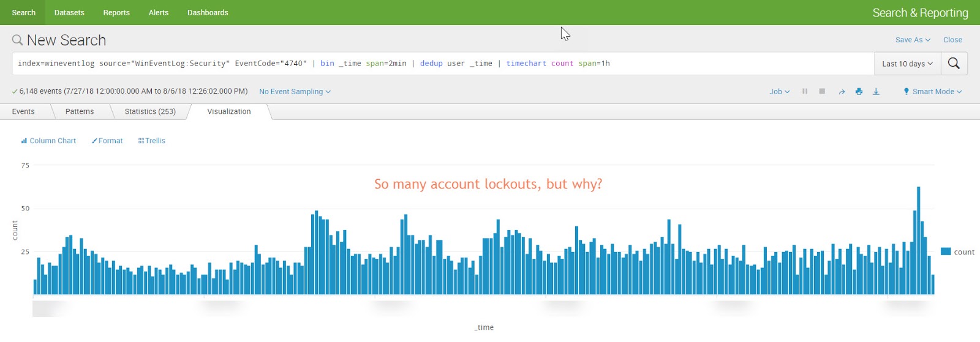Screen dimensions: 980x342
Task: Open the Trellis layout options
Action: click(152, 141)
